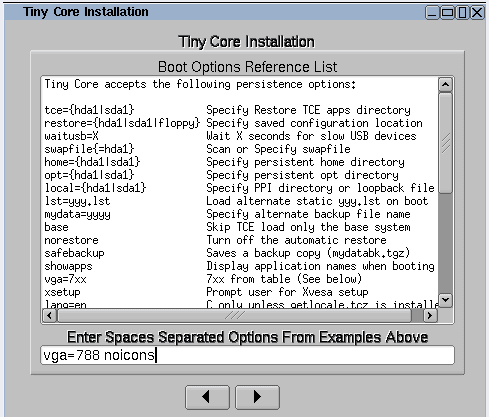
Task: Click the vertical scrollbar down arrow
Action: [446, 300]
